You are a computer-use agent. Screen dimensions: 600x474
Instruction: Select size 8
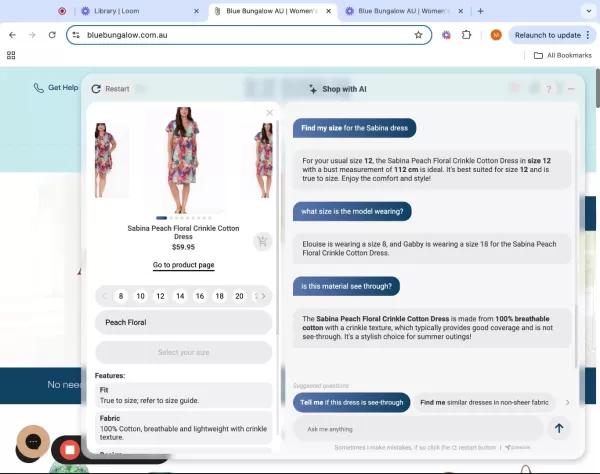(x=121, y=296)
